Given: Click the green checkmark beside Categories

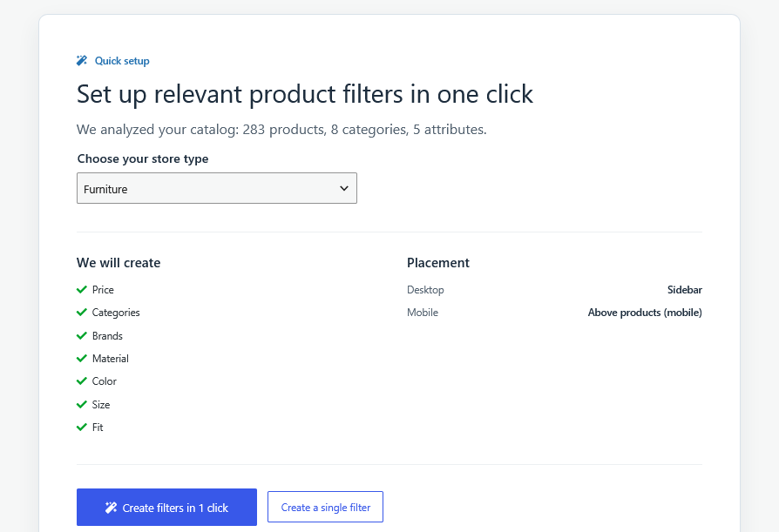Looking at the screenshot, I should tap(82, 313).
